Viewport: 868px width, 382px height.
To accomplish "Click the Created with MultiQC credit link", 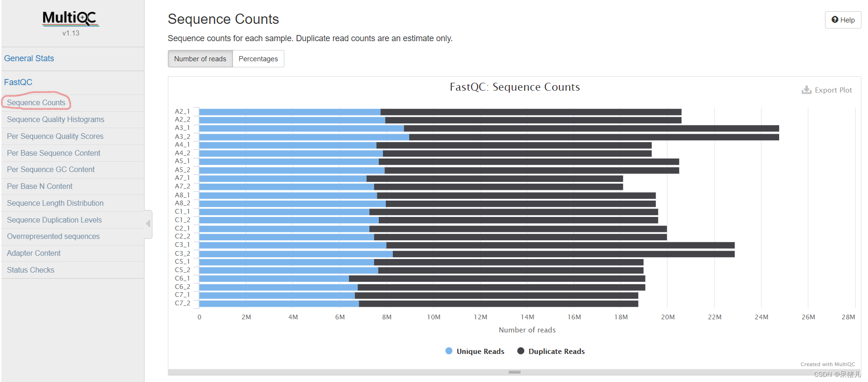I will [827, 364].
